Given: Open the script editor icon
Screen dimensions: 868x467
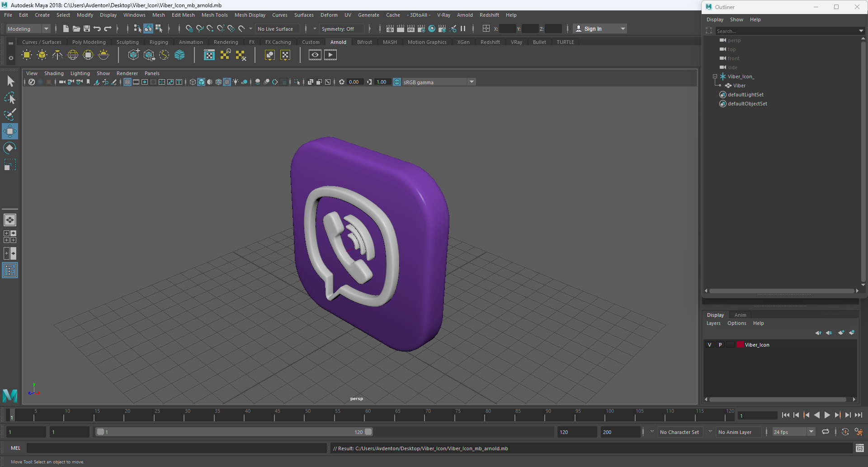Looking at the screenshot, I should tap(859, 448).
